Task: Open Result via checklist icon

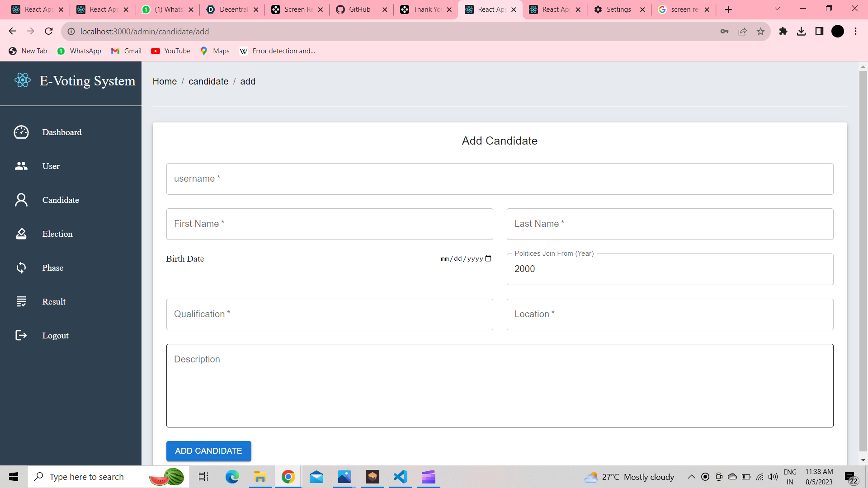Action: click(x=21, y=301)
